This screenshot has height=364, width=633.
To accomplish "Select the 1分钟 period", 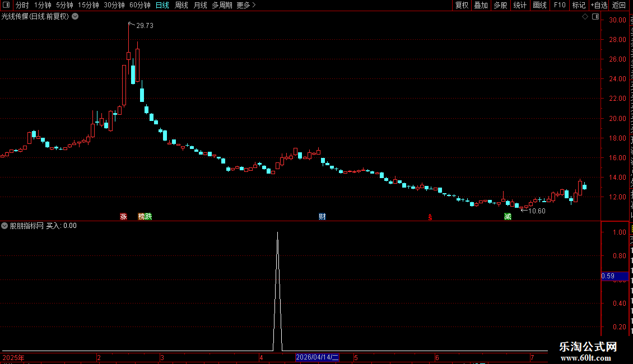I will pos(43,5).
